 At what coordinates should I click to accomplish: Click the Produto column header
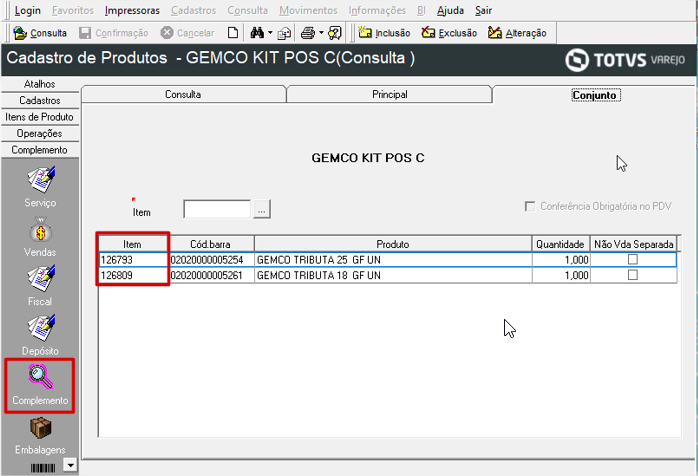[x=393, y=244]
